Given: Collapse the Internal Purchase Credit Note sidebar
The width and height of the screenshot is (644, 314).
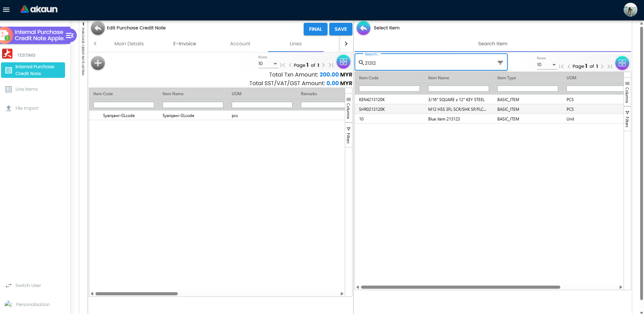Looking at the screenshot, I should point(70,35).
